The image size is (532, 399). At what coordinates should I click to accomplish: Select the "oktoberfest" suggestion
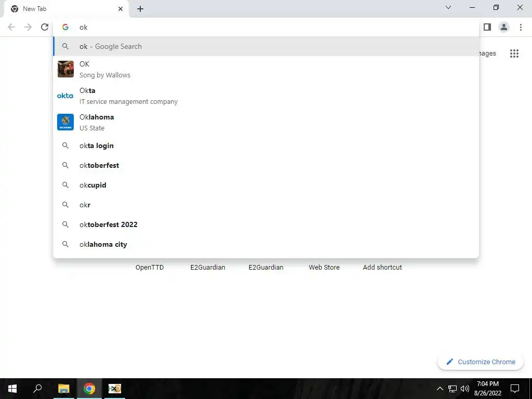pos(267,165)
